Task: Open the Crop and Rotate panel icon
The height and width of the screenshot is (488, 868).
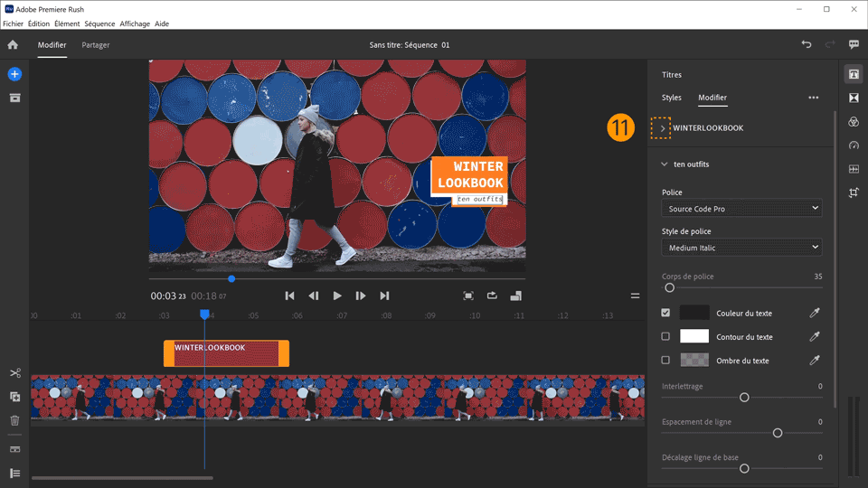Action: (x=854, y=192)
